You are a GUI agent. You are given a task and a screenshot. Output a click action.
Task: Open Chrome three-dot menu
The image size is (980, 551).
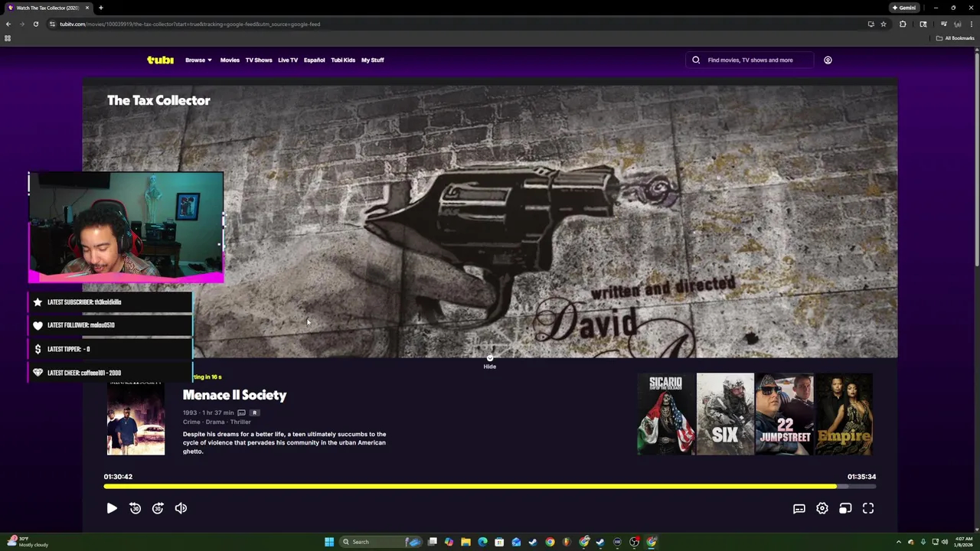[x=972, y=24]
